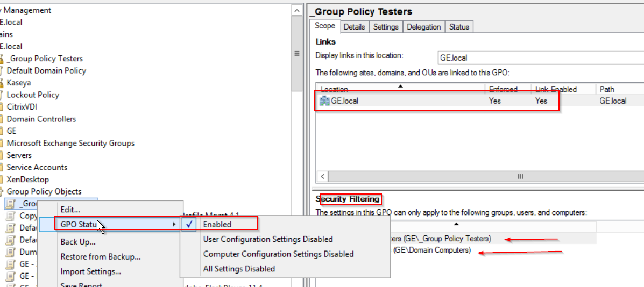Click the tree pane vertical scrollbar thumb

296,53
